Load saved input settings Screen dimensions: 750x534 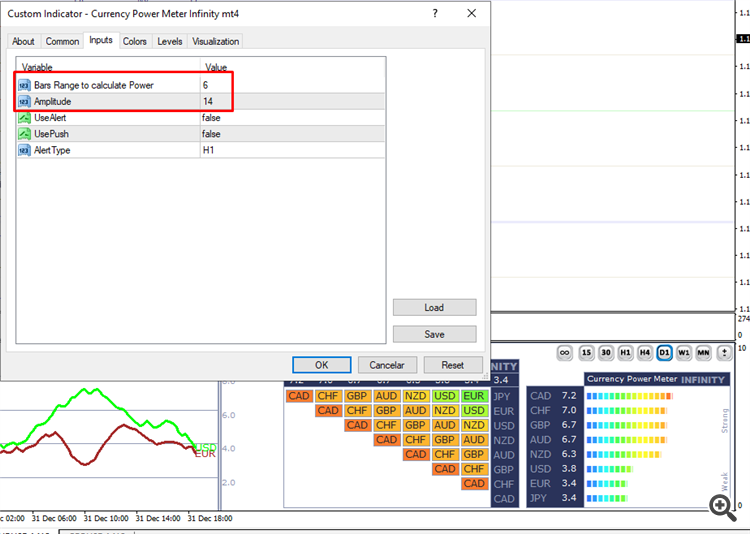click(434, 308)
